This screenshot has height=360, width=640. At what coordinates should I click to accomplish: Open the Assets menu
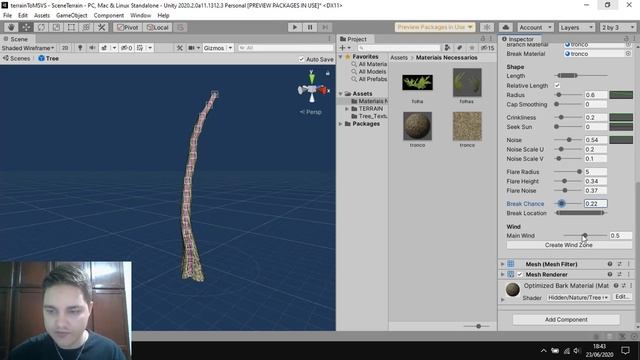point(42,16)
